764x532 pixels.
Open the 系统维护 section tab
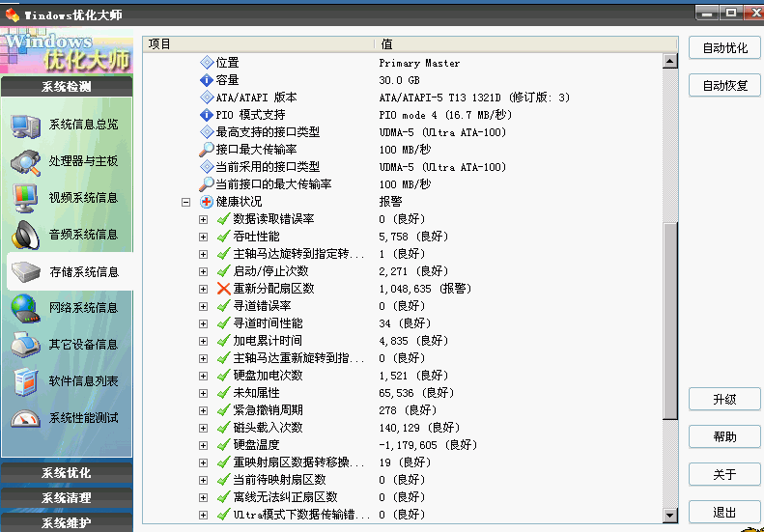click(x=67, y=521)
